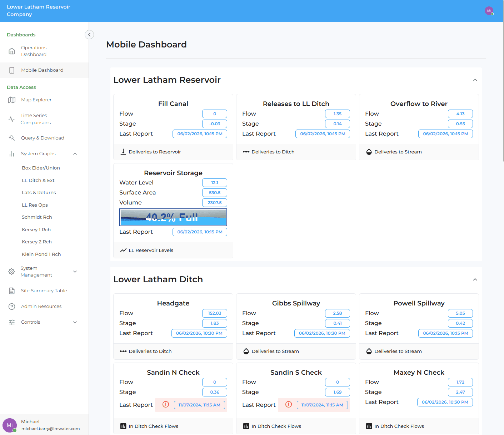Select the System Management gear icon

[12, 272]
